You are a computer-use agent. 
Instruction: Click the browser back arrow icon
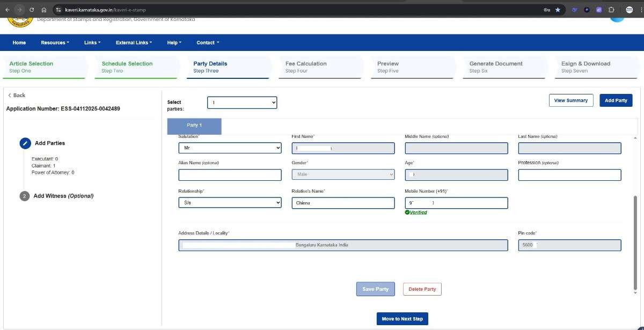pyautogui.click(x=7, y=10)
